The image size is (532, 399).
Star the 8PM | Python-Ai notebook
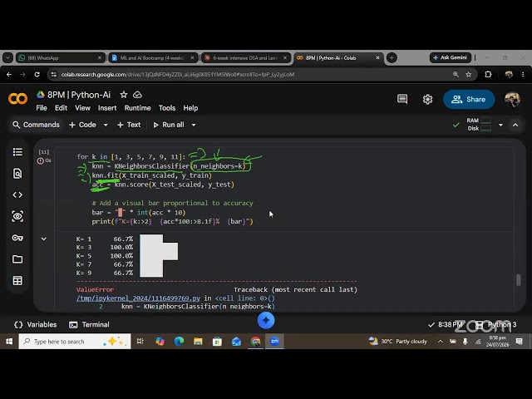click(x=124, y=95)
